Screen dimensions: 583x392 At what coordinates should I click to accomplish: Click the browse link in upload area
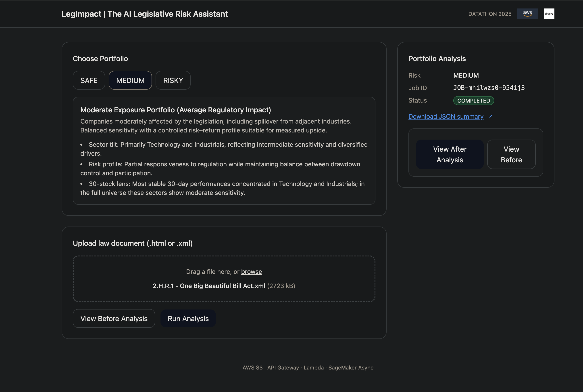[x=251, y=272]
